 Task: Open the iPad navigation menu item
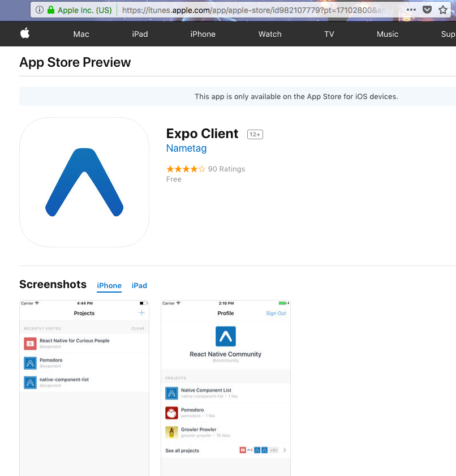click(x=140, y=34)
